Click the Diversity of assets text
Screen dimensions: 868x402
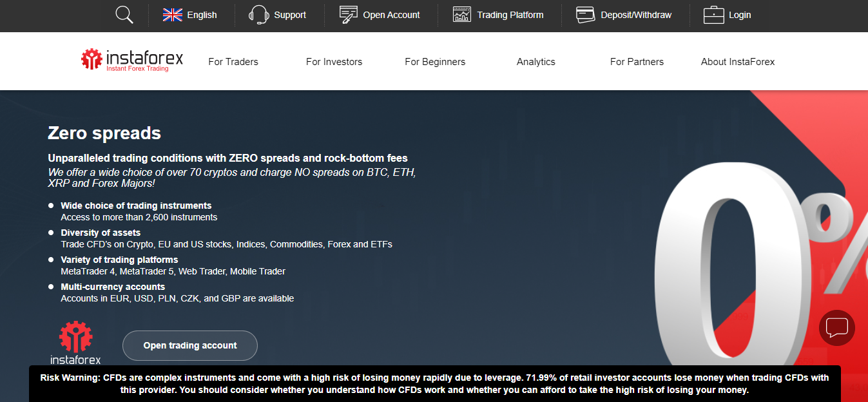point(101,233)
